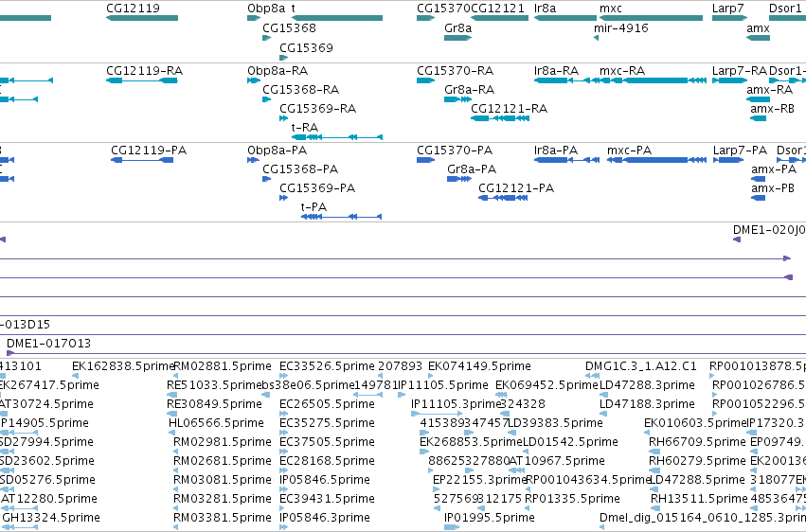The image size is (806, 532).
Task: Click the t-RA transcript exon glyph
Action: [x=336, y=137]
